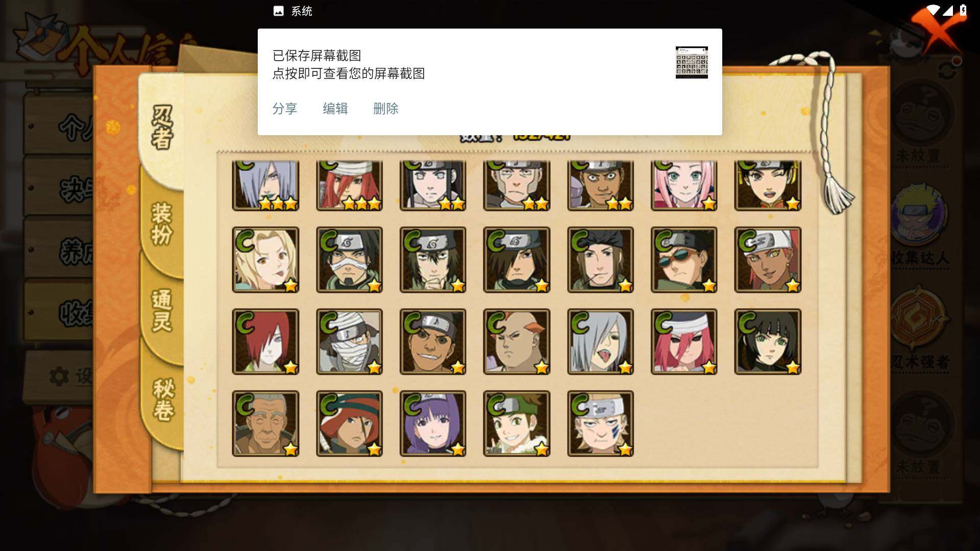
Task: Select the bandaged-face mummy ninja portrait
Action: pyautogui.click(x=349, y=341)
